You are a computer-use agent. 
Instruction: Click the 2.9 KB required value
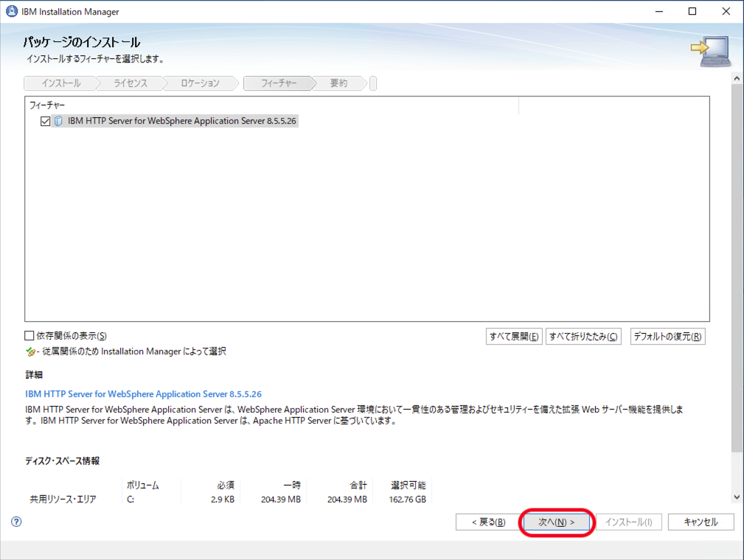tap(223, 500)
